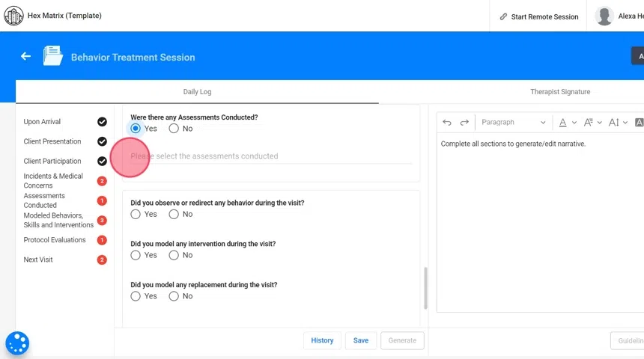Click the Save button
The image size is (644, 359).
point(360,340)
